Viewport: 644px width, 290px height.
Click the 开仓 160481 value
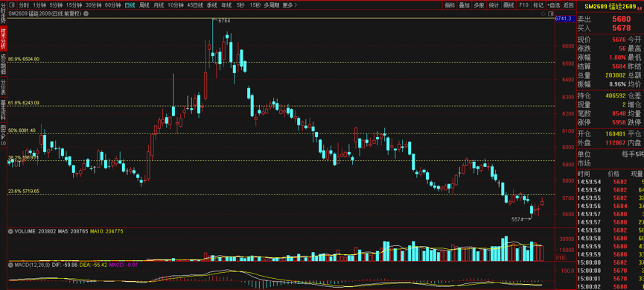(615, 133)
